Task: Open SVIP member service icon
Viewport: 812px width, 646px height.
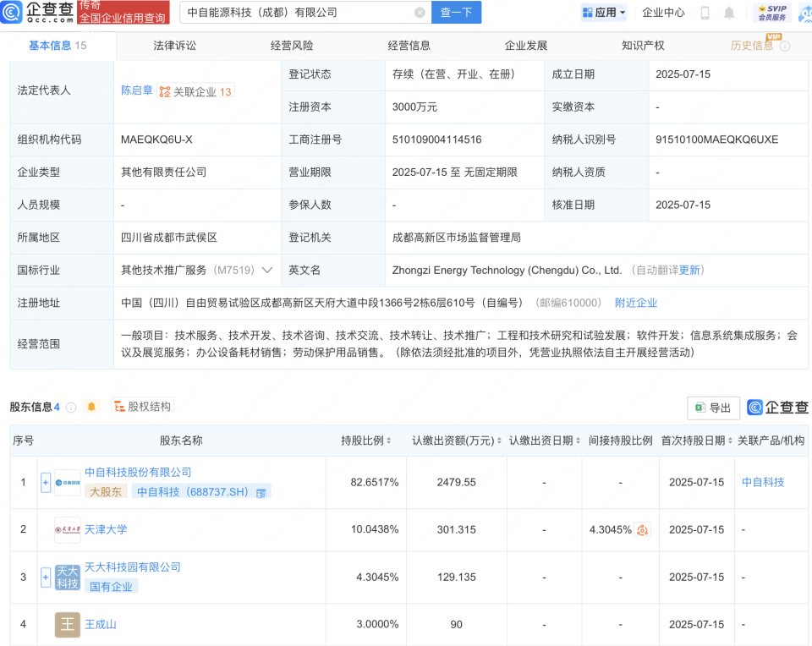Action: pyautogui.click(x=772, y=13)
